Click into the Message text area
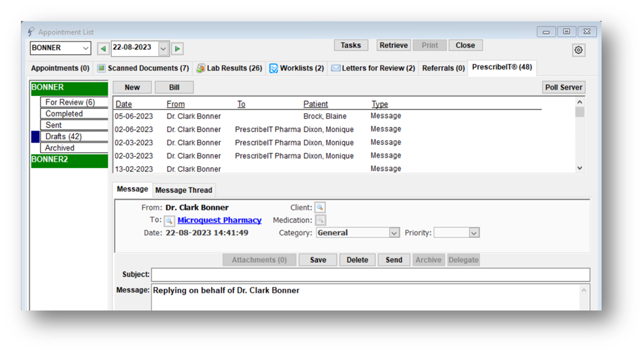Image resolution: width=644 pixels, height=353 pixels. pyautogui.click(x=366, y=297)
